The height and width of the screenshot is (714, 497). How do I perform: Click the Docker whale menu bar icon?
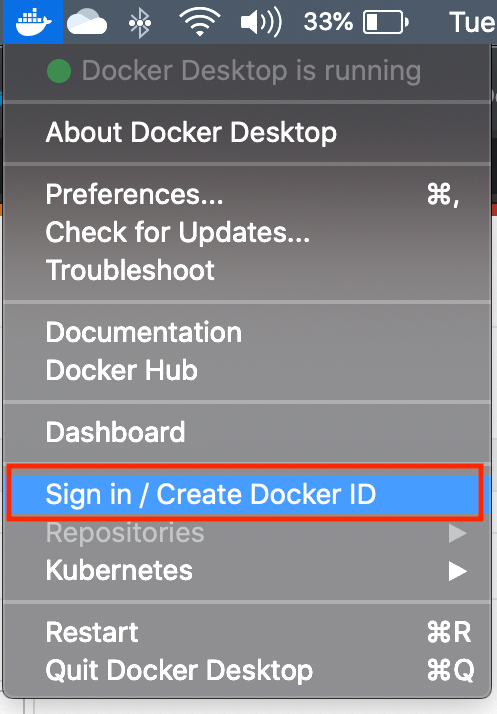coord(33,21)
